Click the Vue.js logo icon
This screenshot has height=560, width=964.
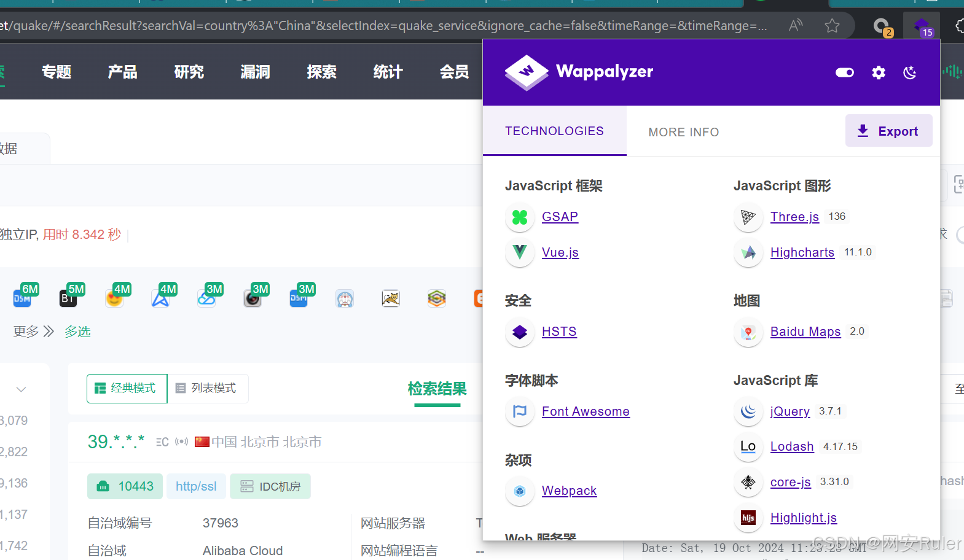[x=520, y=252]
